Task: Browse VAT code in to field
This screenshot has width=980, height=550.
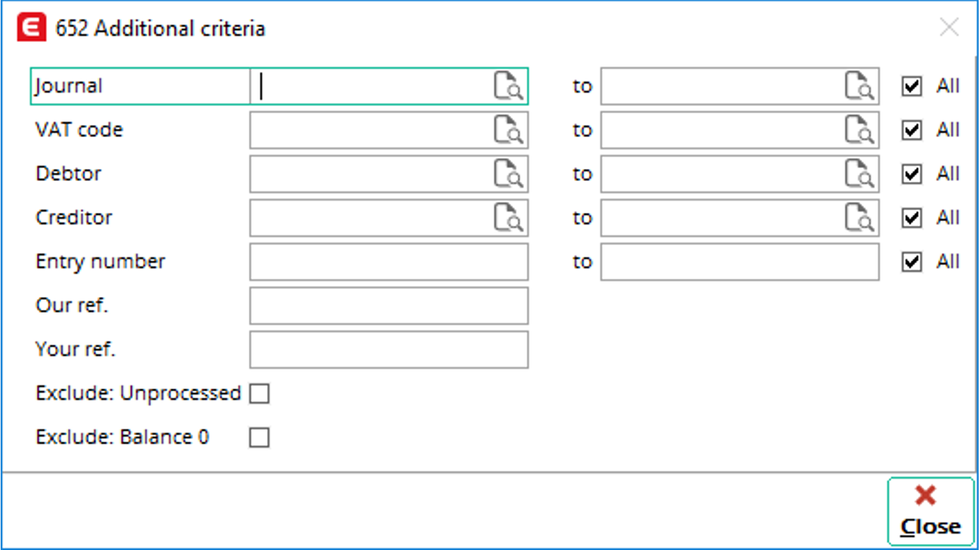Action: [x=859, y=130]
